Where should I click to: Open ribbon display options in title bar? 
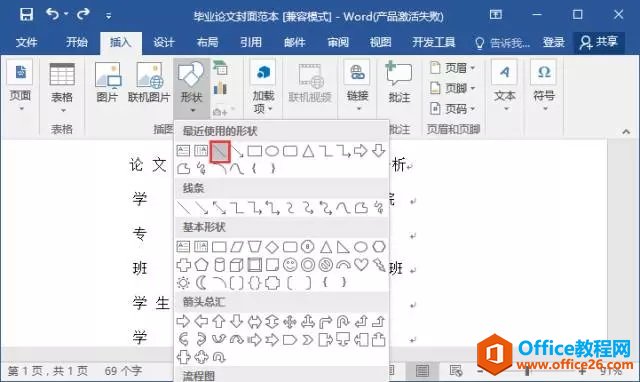pos(496,15)
